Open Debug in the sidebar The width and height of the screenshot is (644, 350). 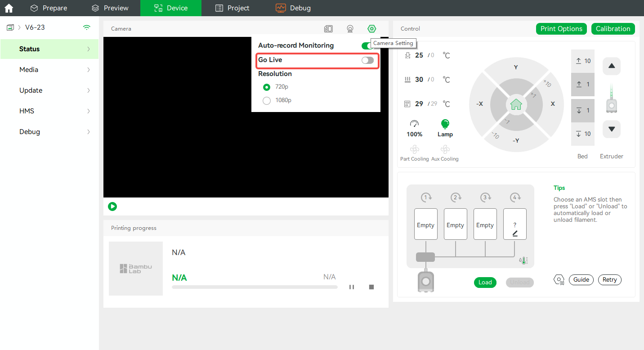point(49,132)
